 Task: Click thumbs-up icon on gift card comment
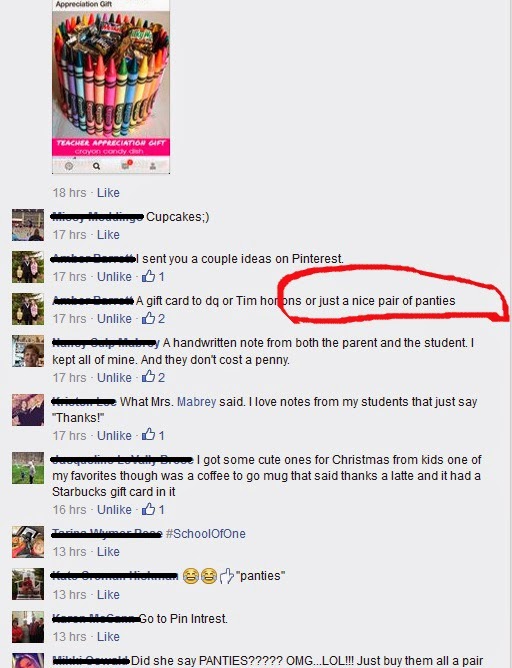[x=148, y=318]
